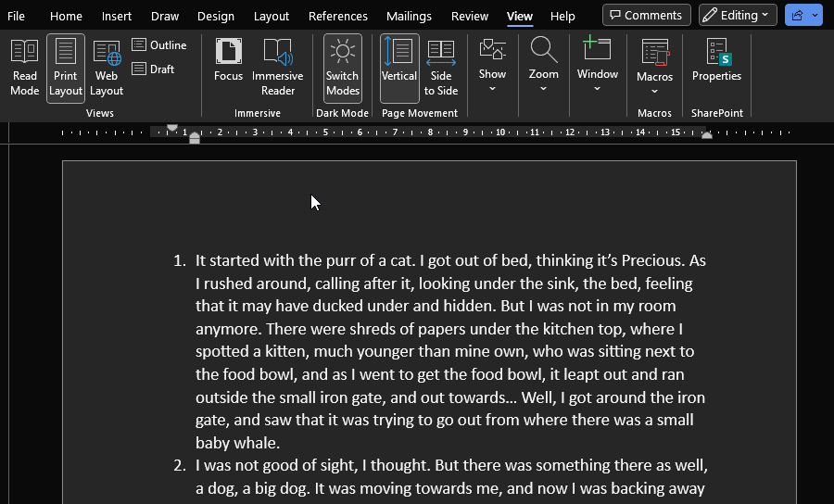The width and height of the screenshot is (834, 504).
Task: Open the Review tab
Action: [x=470, y=16]
